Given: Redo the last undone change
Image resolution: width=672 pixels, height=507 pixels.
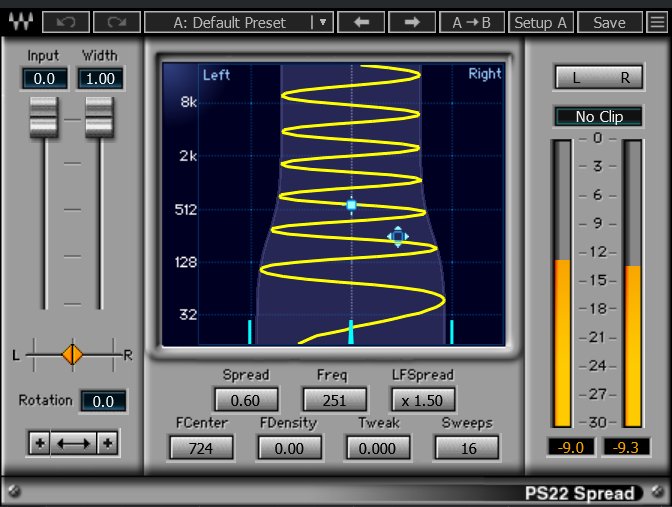Looking at the screenshot, I should point(117,22).
